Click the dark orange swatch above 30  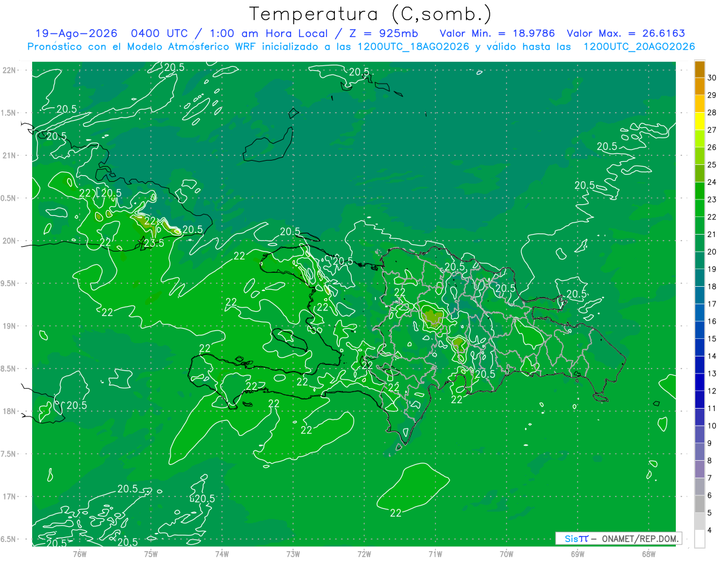pyautogui.click(x=699, y=69)
